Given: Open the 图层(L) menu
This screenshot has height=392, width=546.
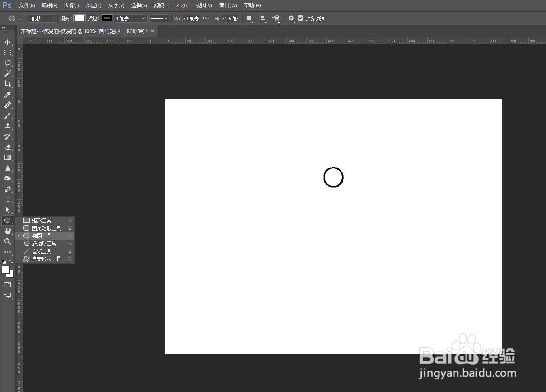Looking at the screenshot, I should [93, 6].
